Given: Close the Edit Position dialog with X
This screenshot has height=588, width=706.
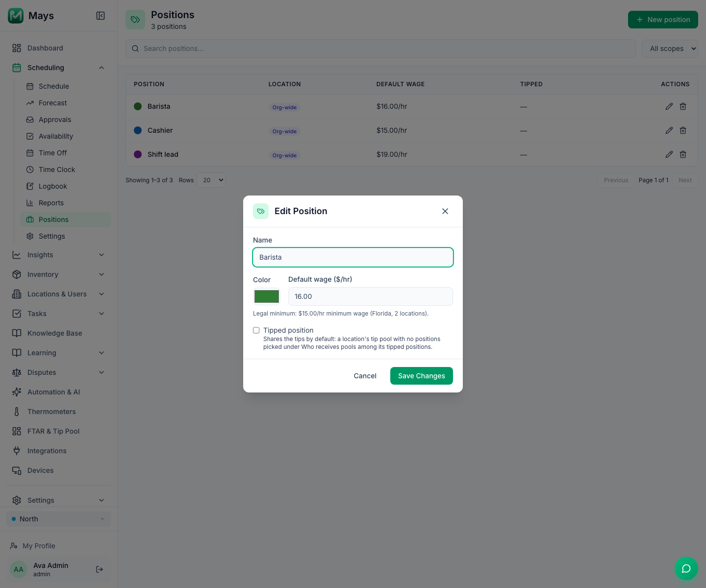Looking at the screenshot, I should 445,211.
